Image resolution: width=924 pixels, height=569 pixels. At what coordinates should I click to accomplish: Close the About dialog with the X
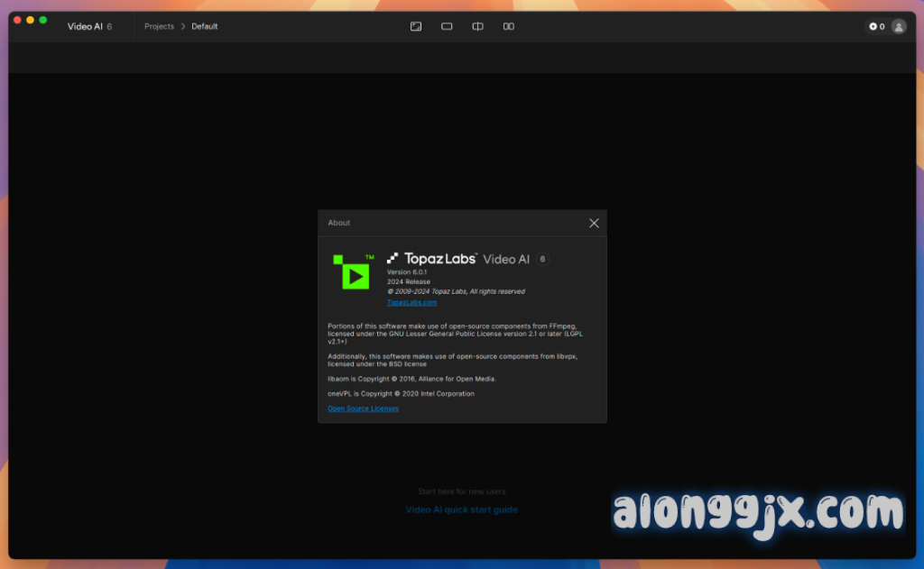click(x=594, y=223)
